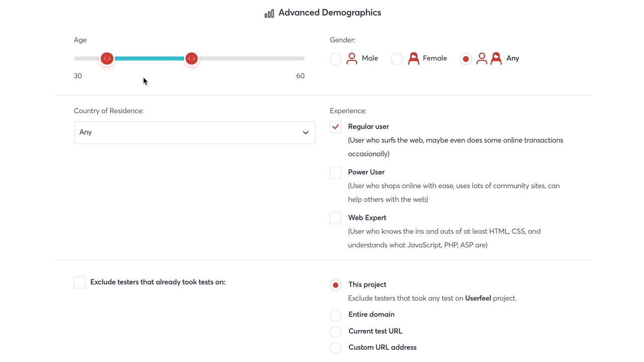
Task: Open the Country of Residence dropdown
Action: pyautogui.click(x=194, y=133)
